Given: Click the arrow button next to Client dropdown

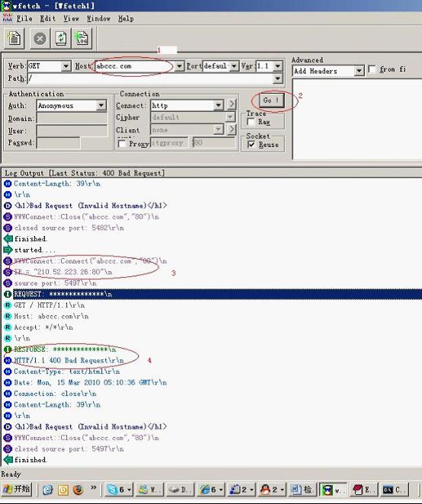Looking at the screenshot, I should [232, 129].
